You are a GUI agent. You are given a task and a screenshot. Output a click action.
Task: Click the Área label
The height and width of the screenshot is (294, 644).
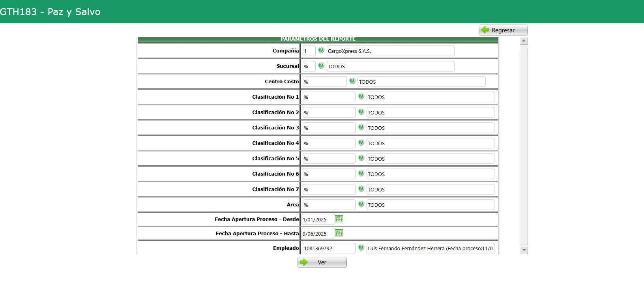coord(293,204)
